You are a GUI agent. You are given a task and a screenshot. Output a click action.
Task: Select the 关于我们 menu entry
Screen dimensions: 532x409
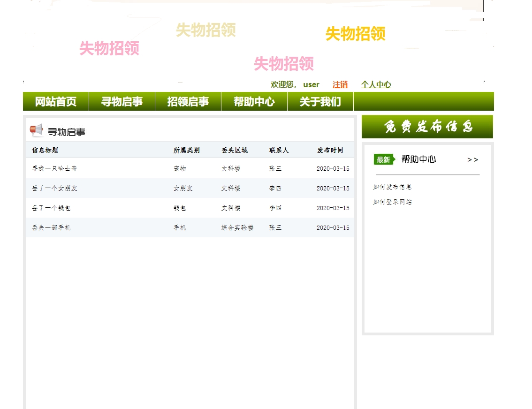click(320, 101)
